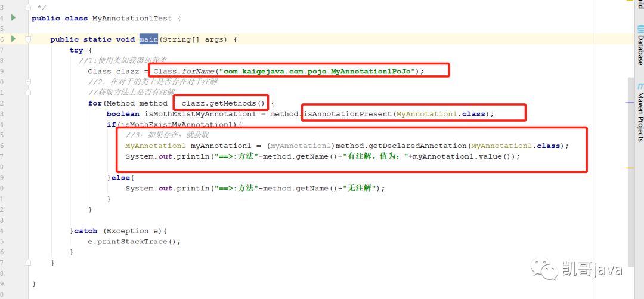The width and height of the screenshot is (644, 299).
Task: Run main method via its gutter arrow
Action: pos(13,39)
